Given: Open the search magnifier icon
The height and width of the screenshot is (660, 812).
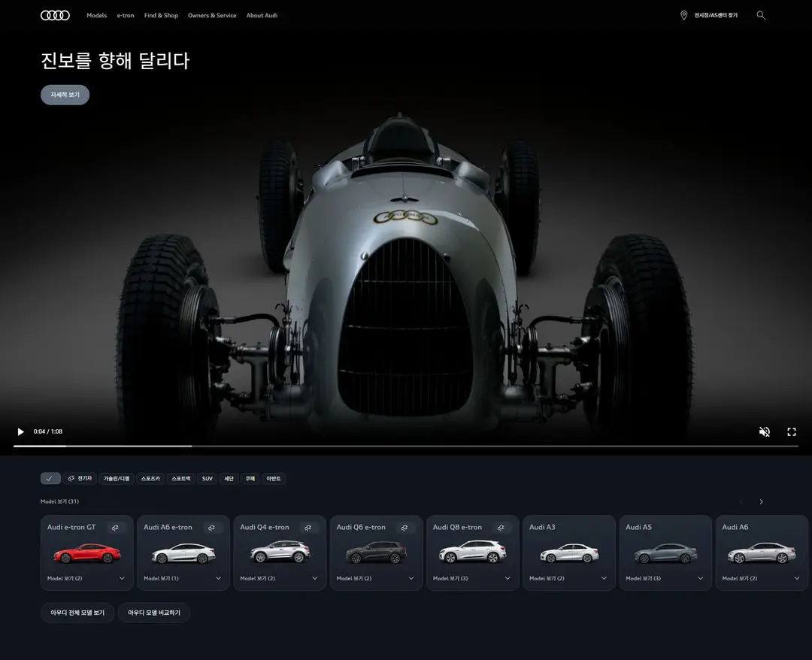Looking at the screenshot, I should pyautogui.click(x=761, y=16).
